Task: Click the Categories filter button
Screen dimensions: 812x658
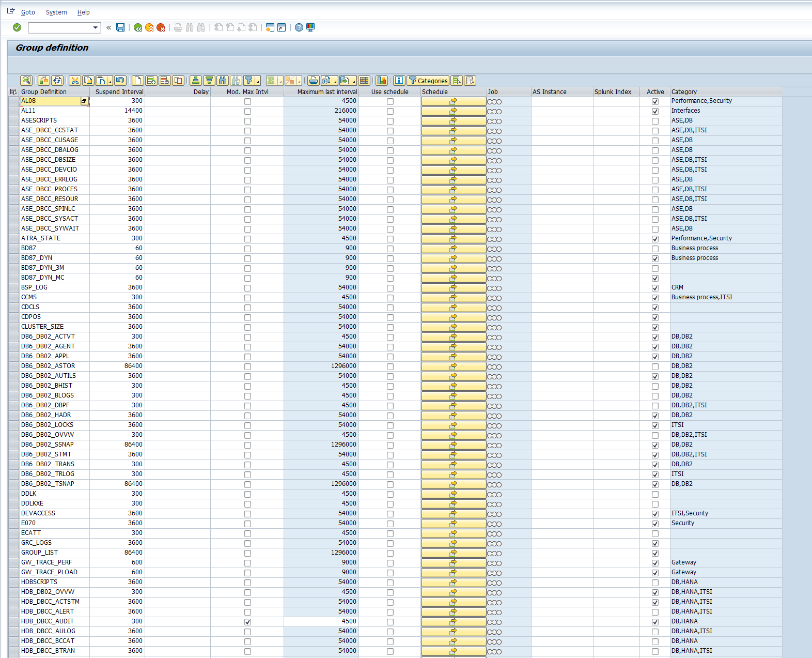Action: [428, 81]
